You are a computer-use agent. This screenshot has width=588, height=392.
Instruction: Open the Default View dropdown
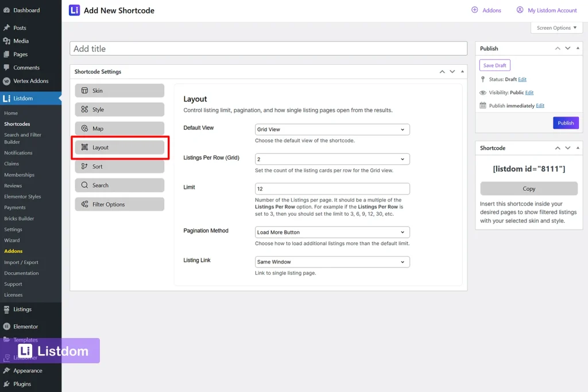[332, 129]
